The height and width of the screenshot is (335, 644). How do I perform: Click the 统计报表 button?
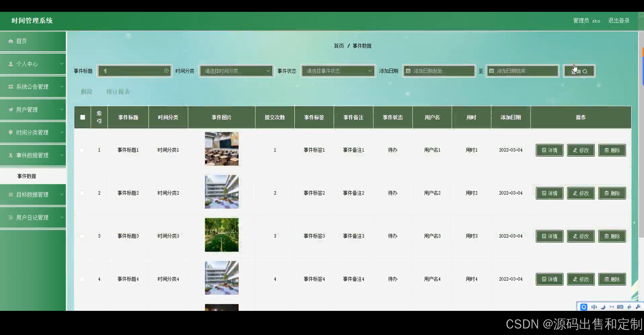point(118,92)
